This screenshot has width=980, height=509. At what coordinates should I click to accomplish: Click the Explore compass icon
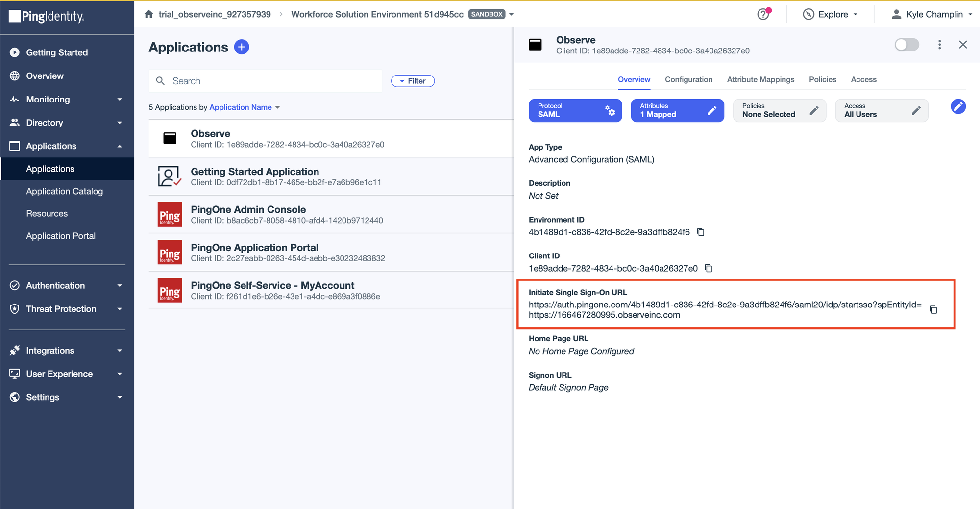pyautogui.click(x=808, y=14)
